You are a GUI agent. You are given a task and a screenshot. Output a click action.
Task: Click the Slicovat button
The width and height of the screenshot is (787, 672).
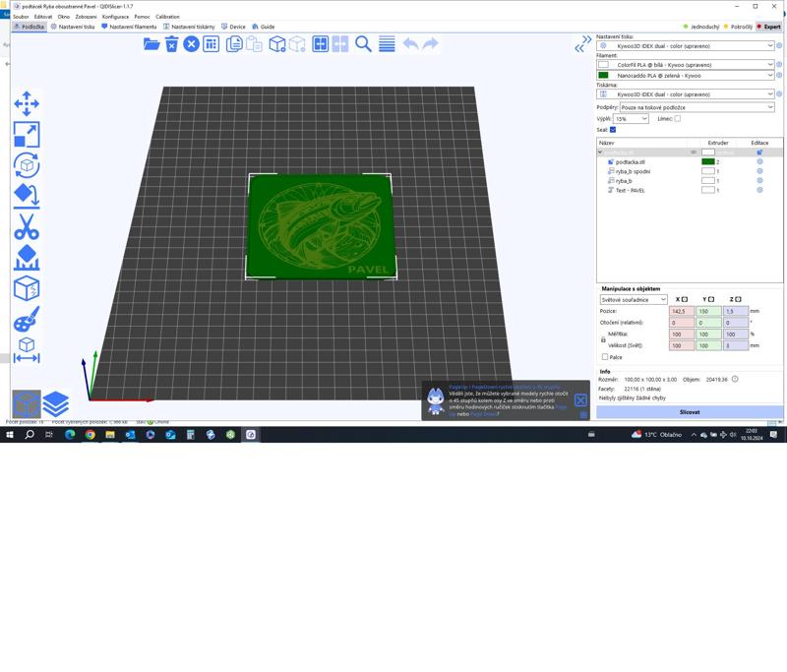point(690,412)
